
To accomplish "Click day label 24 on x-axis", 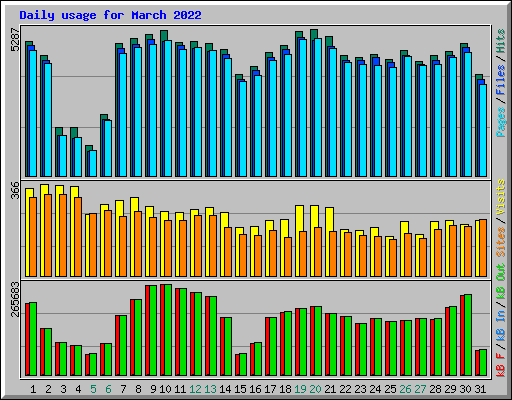I will pyautogui.click(x=375, y=389).
